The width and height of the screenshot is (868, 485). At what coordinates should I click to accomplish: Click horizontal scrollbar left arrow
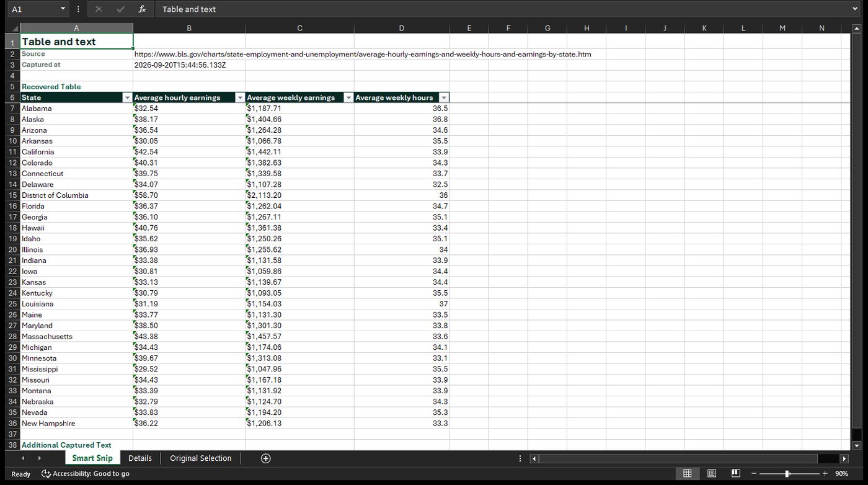(534, 458)
